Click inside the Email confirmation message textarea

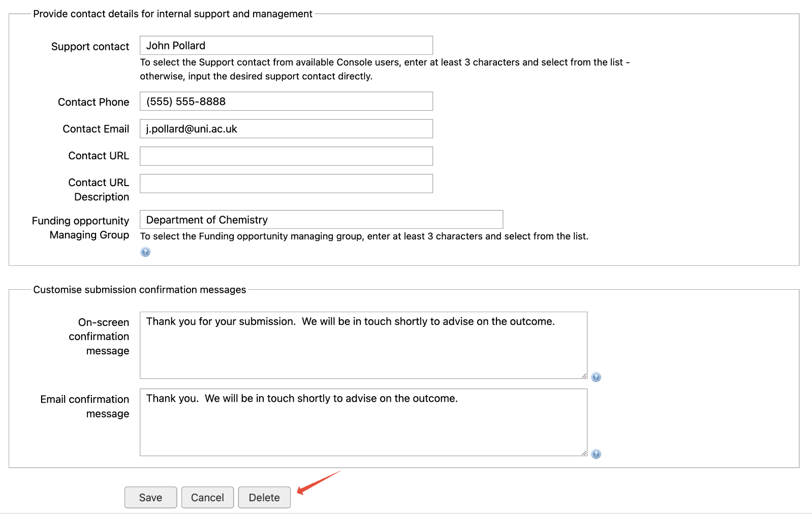(363, 423)
